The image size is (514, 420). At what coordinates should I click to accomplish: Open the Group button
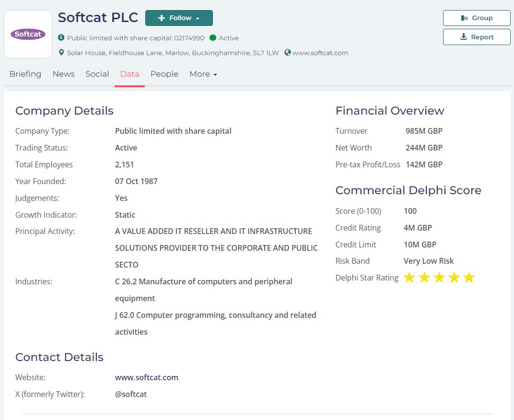click(477, 18)
